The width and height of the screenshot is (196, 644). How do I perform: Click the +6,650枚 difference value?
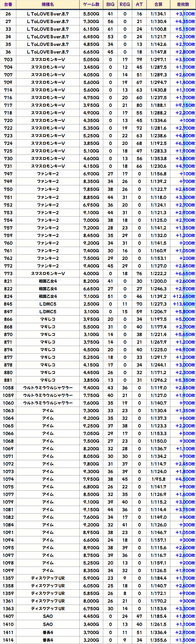point(185,274)
